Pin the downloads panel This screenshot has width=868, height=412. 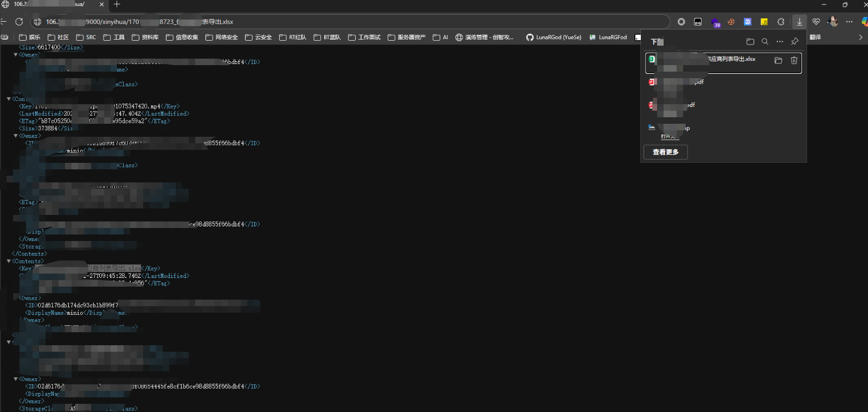point(795,41)
